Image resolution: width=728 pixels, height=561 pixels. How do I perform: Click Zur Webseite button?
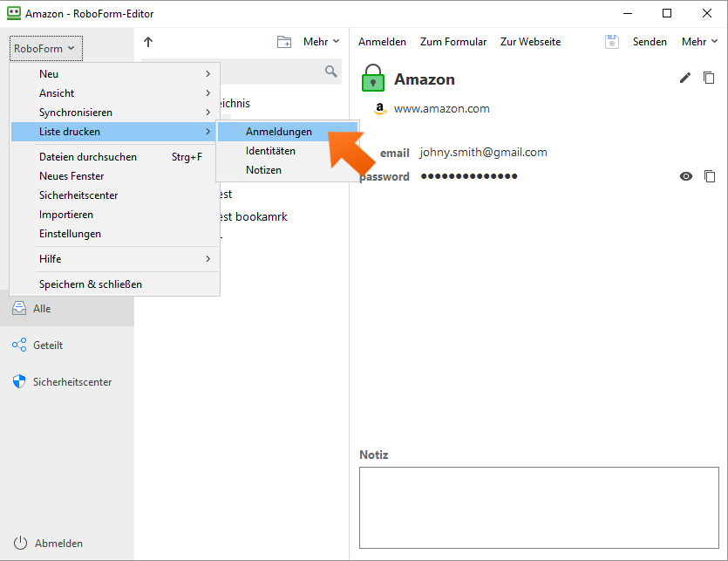(530, 42)
